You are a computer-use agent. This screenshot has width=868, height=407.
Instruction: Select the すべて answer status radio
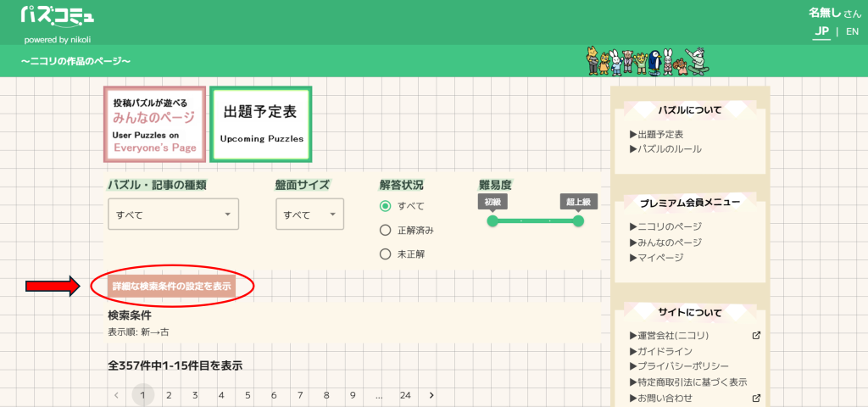coord(386,205)
